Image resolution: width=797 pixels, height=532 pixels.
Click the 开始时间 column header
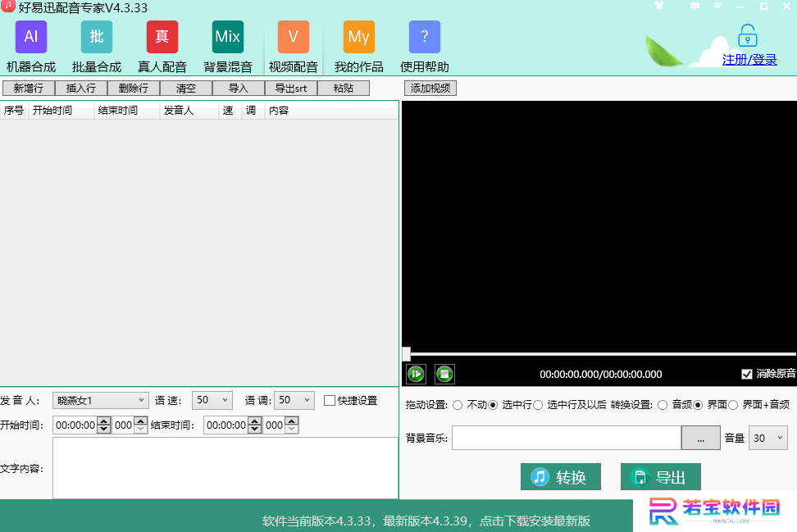click(61, 111)
